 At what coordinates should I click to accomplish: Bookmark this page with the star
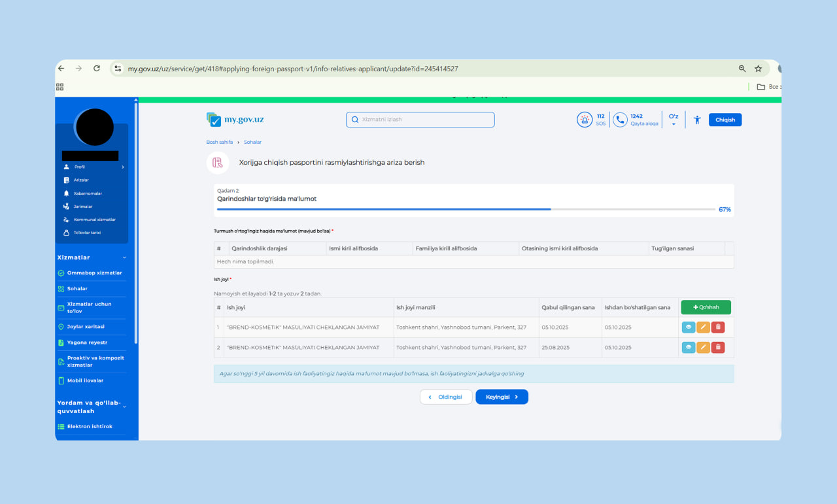759,69
